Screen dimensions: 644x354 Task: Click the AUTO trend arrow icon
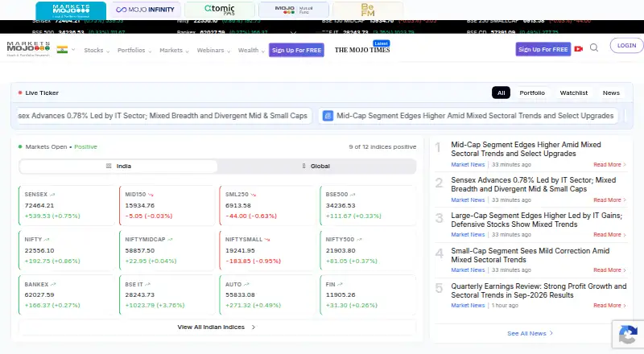[246, 284]
